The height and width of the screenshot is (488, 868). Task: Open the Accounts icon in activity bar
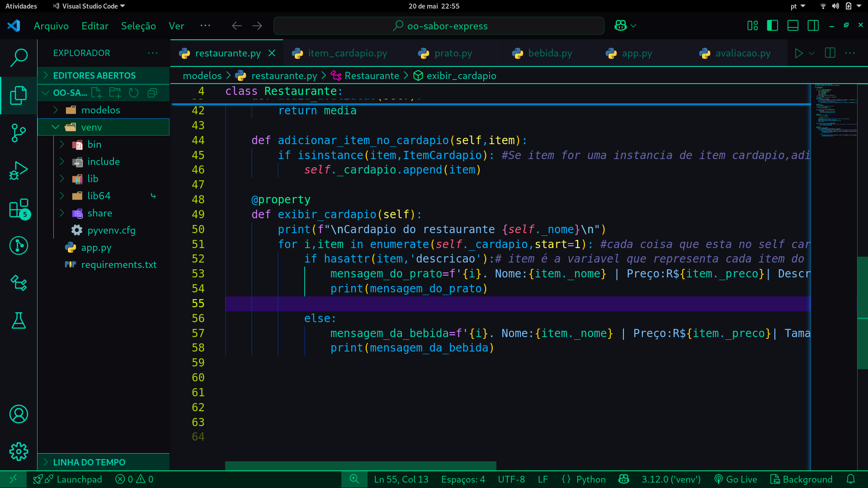click(19, 414)
